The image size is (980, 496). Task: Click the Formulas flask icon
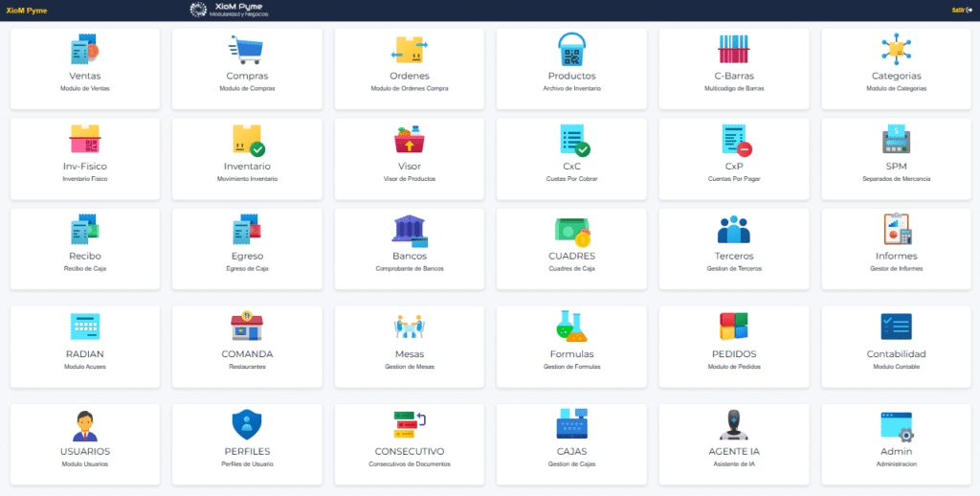click(x=571, y=327)
